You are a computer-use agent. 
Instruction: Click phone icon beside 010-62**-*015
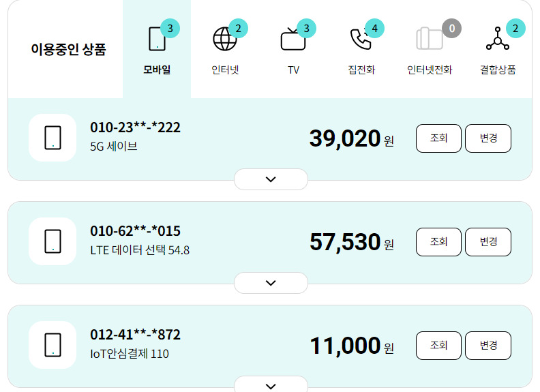52,241
